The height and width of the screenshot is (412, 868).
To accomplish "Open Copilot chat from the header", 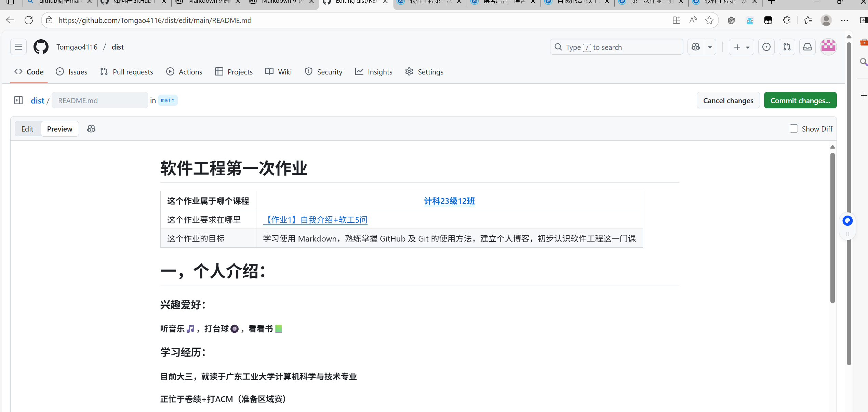I will pos(695,47).
